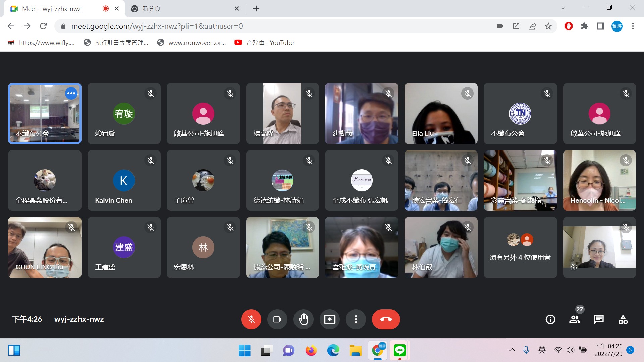Open the chat with everyone panel

tap(599, 319)
